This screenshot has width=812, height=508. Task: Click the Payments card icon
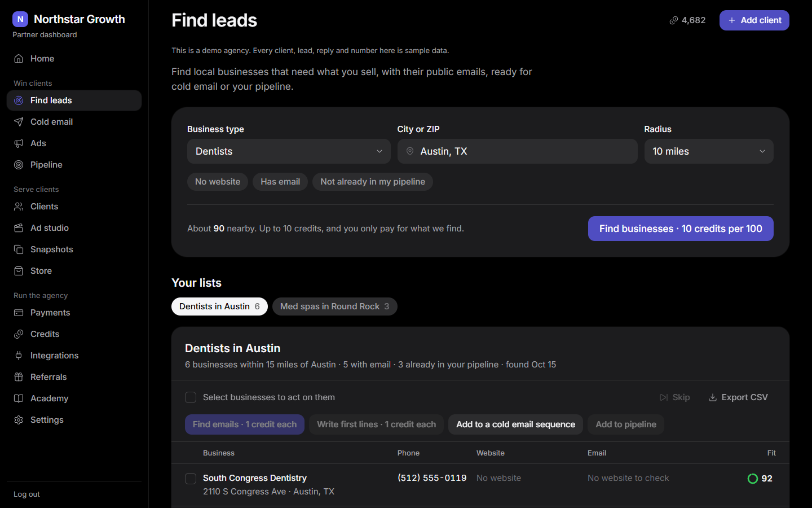(x=19, y=313)
